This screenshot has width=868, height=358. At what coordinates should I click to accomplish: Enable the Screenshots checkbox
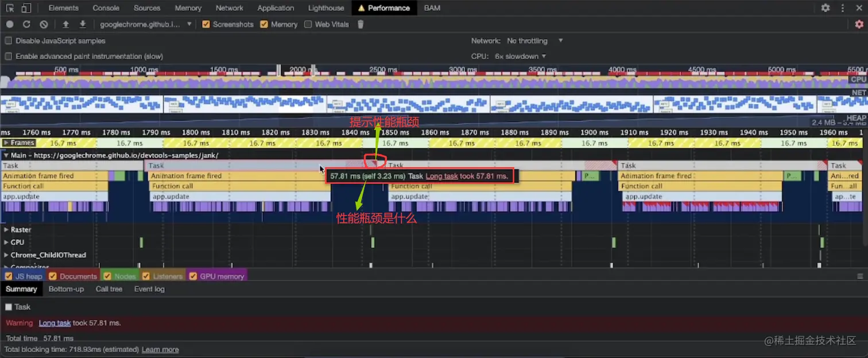click(206, 24)
